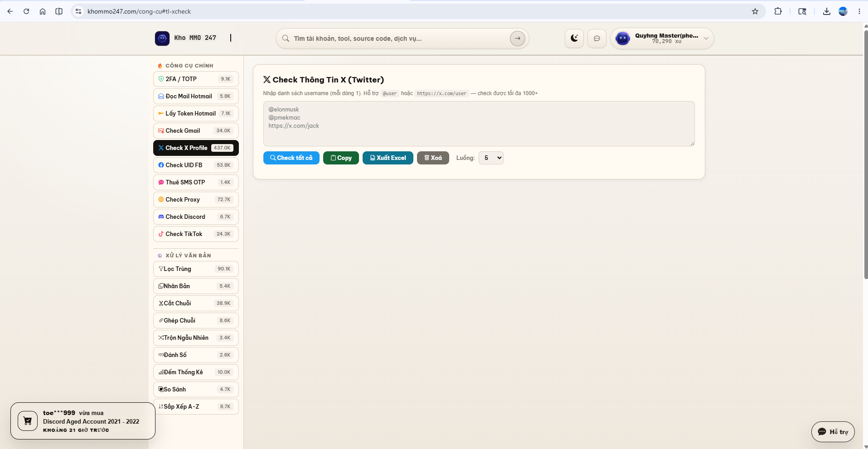Image resolution: width=868 pixels, height=449 pixels.
Task: Open the Hỗ trợ support chat
Action: pos(833,432)
